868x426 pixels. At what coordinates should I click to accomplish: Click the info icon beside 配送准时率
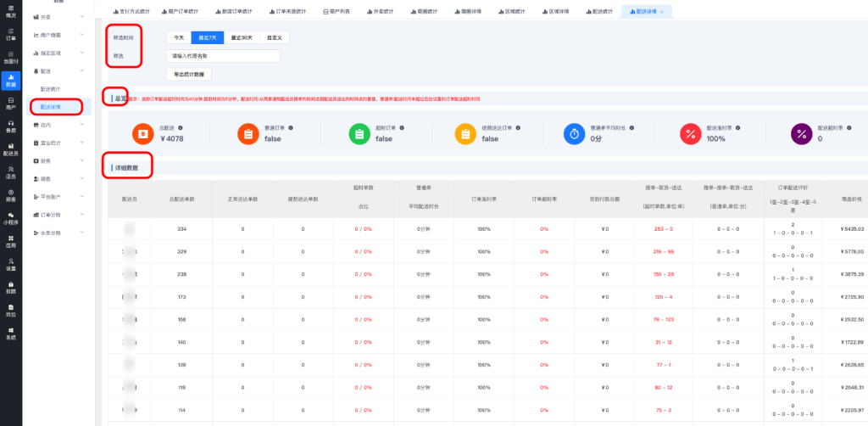[739, 127]
